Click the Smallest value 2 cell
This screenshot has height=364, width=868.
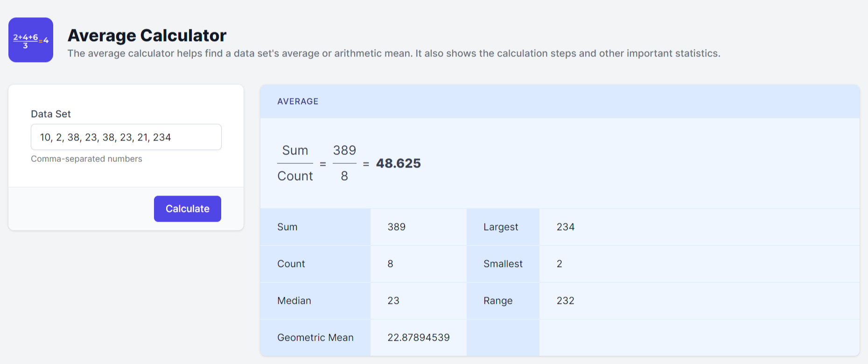click(x=559, y=264)
